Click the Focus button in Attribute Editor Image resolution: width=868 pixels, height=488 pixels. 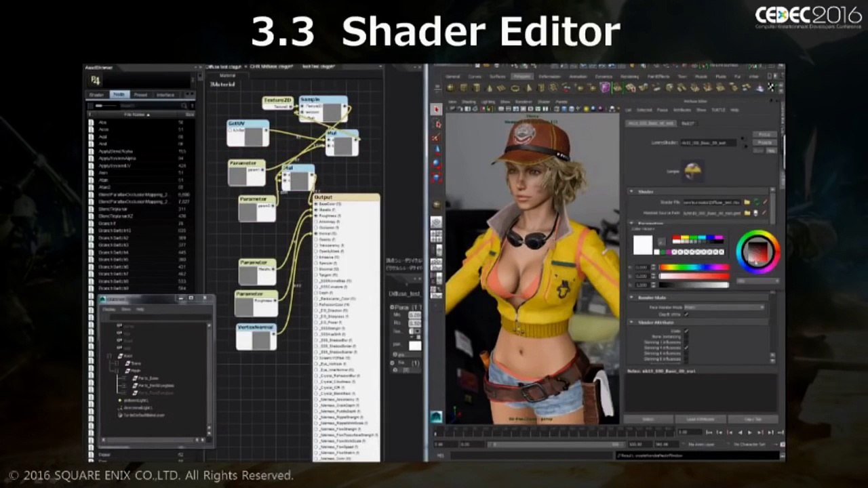[765, 134]
